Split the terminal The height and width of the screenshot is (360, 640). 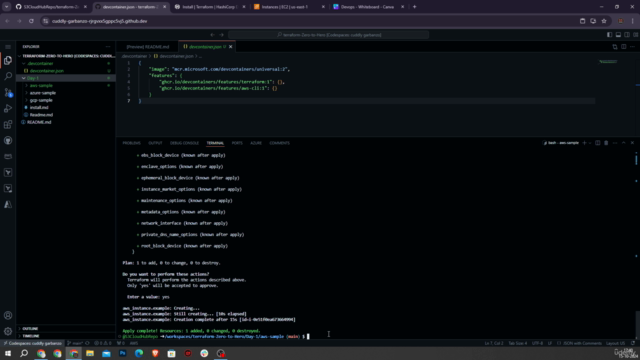[598, 143]
